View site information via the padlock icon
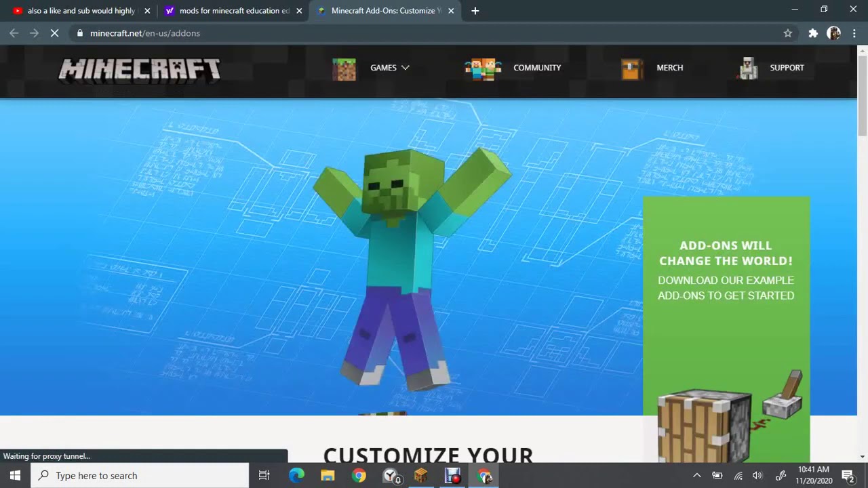This screenshot has height=488, width=868. (80, 33)
